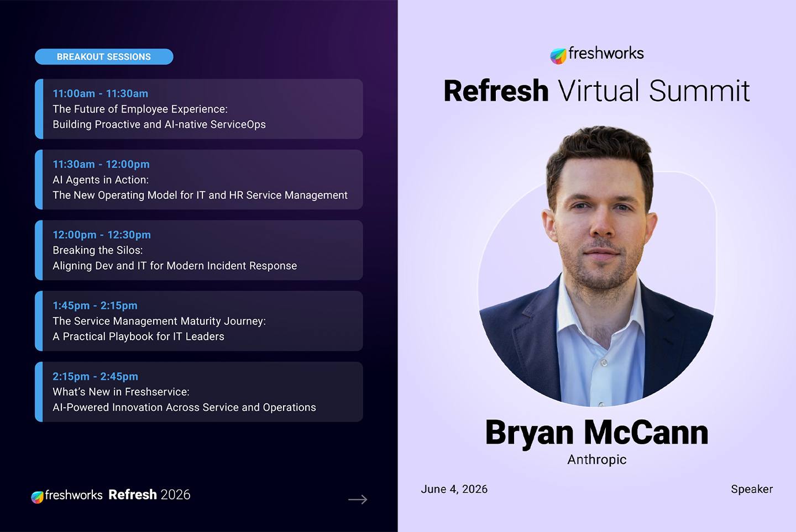
Task: Open the AI Agents in Action session card
Action: (x=199, y=180)
